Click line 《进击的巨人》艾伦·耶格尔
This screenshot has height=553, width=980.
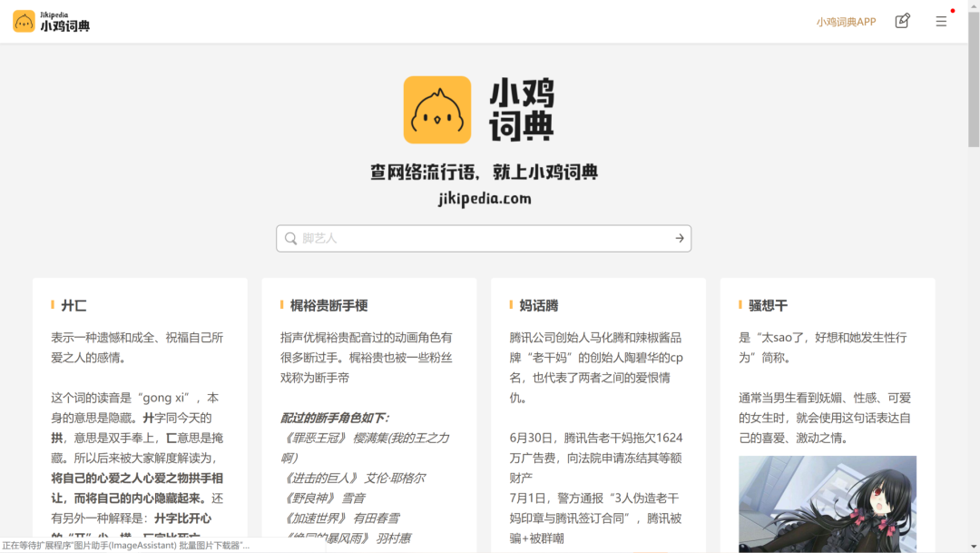(353, 478)
